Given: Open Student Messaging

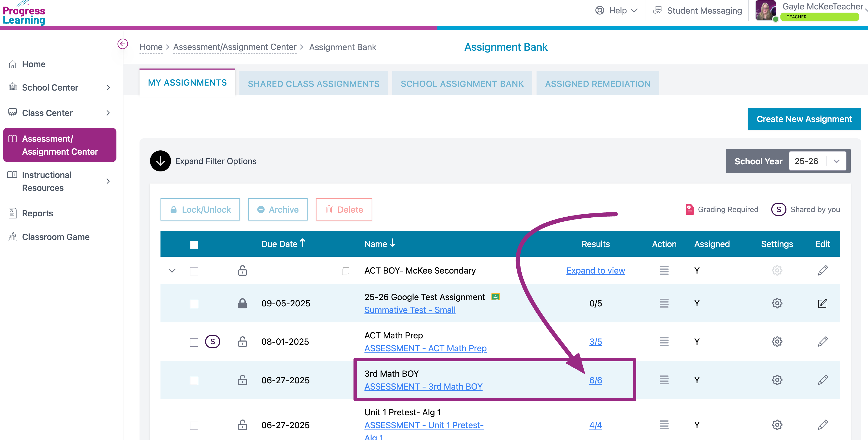Looking at the screenshot, I should tap(698, 11).
